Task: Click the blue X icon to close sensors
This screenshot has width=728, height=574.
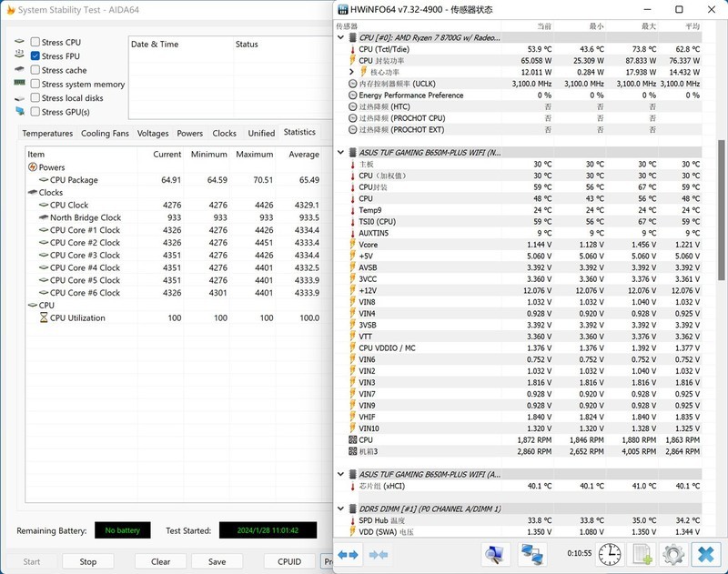Action: (x=703, y=554)
